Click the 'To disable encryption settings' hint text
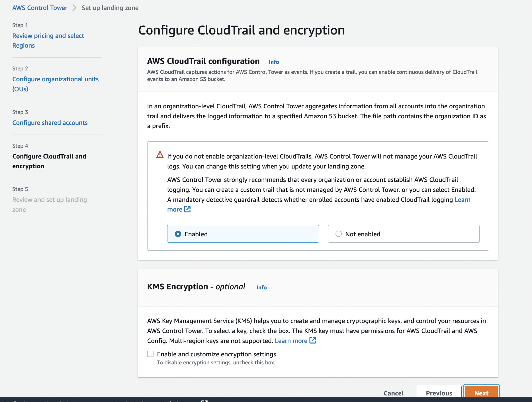 (x=216, y=362)
